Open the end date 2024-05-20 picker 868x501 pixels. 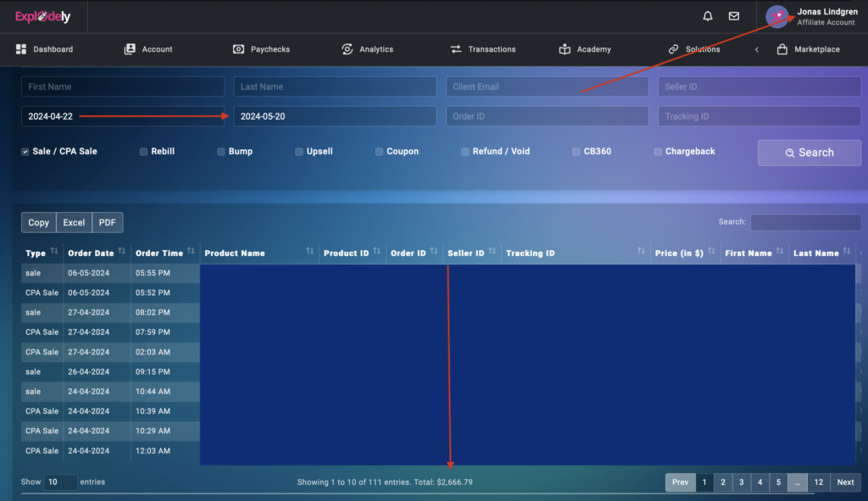point(335,116)
